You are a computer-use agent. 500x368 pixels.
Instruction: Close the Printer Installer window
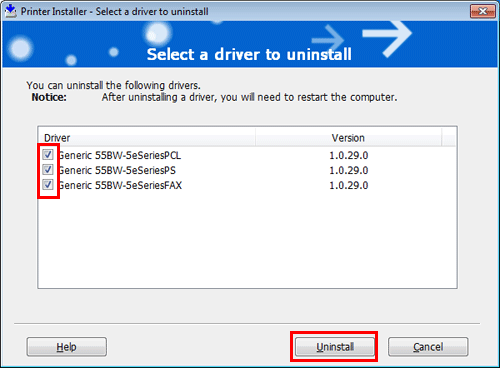point(482,11)
